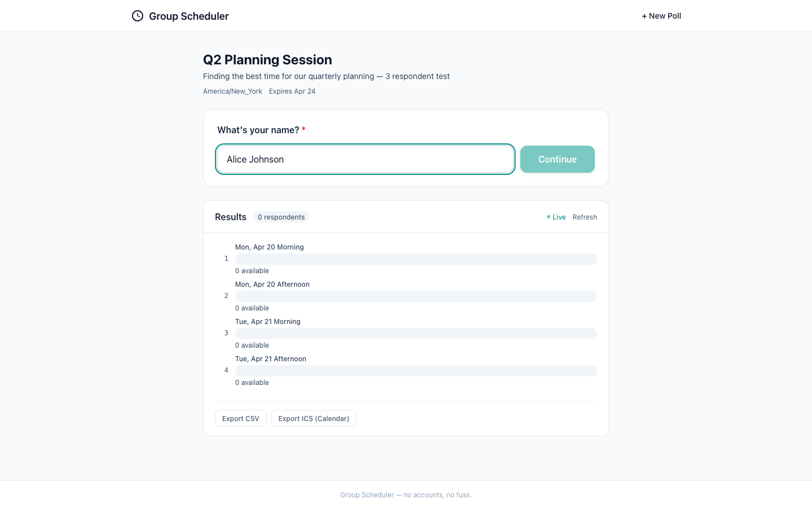The image size is (812, 508).
Task: Open the Group Scheduler home link
Action: click(188, 16)
